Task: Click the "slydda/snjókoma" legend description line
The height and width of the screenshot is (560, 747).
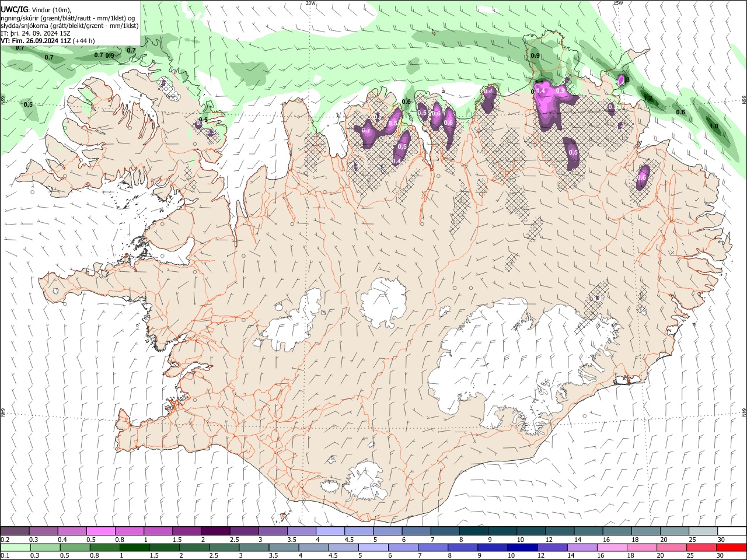Action: [69, 26]
